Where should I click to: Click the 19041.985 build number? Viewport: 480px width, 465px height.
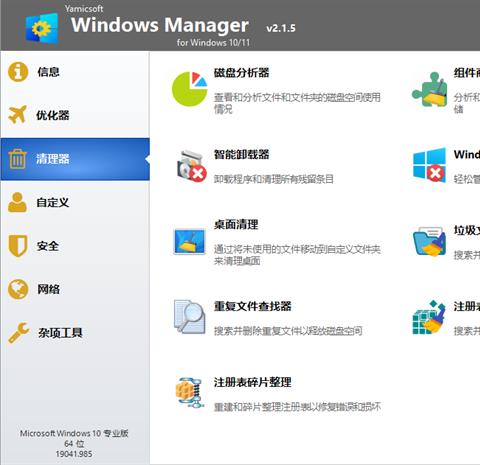click(x=74, y=454)
